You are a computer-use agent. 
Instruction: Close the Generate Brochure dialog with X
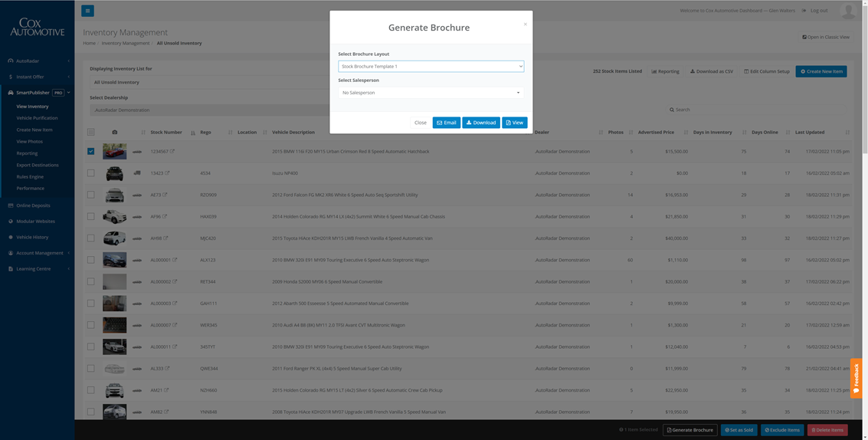click(x=526, y=24)
